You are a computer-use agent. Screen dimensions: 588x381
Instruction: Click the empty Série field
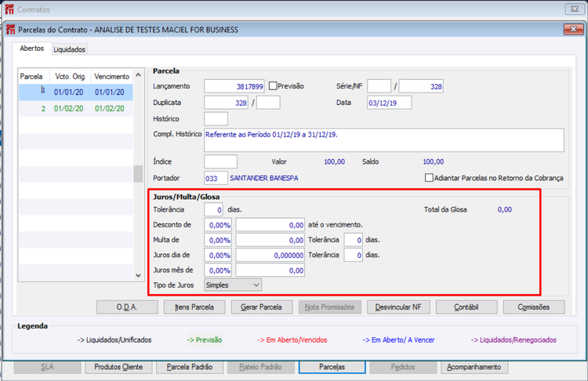pos(379,86)
